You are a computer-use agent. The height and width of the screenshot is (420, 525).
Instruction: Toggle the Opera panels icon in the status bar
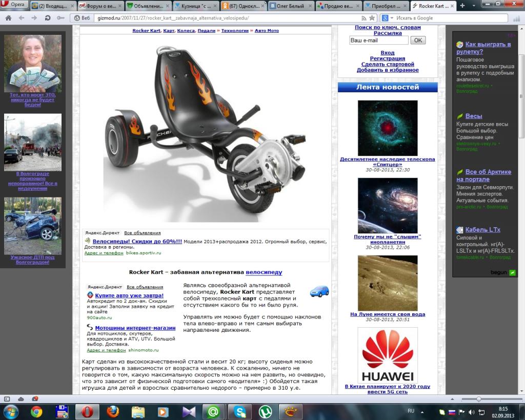coord(7,399)
